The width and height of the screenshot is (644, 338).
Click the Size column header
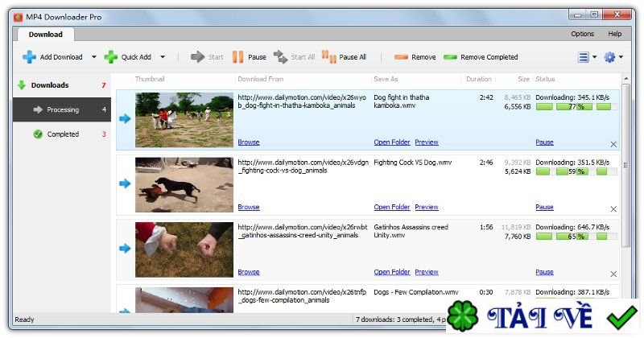pyautogui.click(x=524, y=79)
